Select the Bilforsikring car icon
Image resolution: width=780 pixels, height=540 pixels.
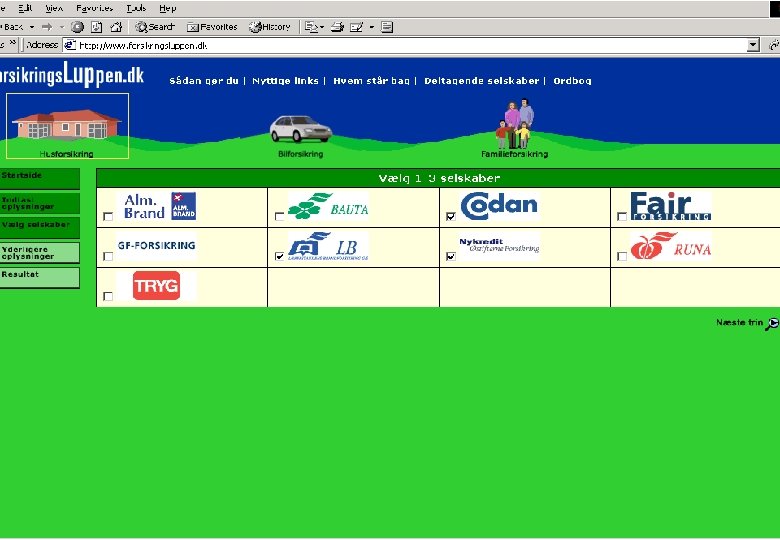pyautogui.click(x=300, y=129)
